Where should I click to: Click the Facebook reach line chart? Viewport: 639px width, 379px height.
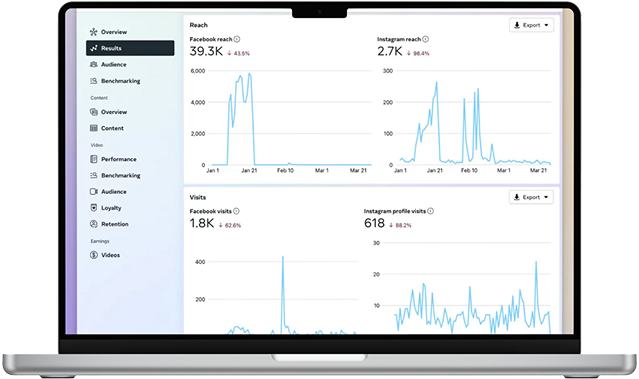click(x=280, y=120)
